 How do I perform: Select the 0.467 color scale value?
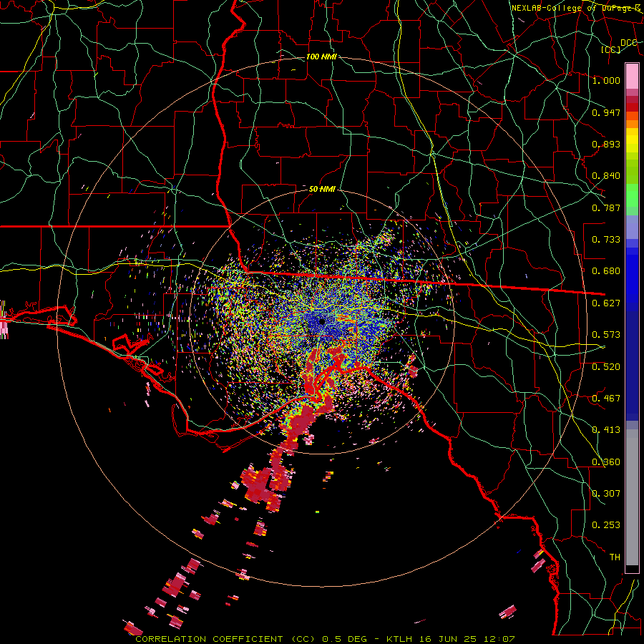606,399
